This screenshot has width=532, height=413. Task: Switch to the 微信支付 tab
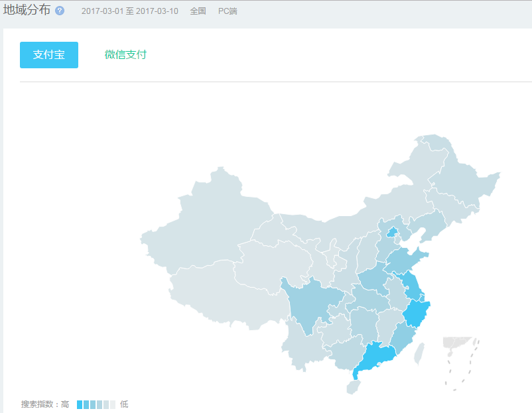(125, 54)
